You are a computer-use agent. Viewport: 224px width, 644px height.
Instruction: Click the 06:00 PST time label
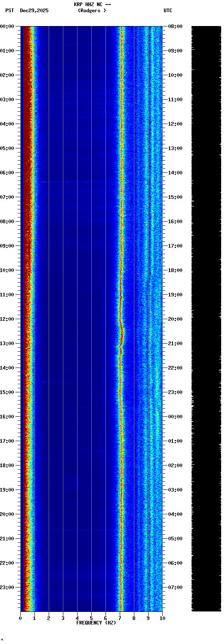pos(7,173)
